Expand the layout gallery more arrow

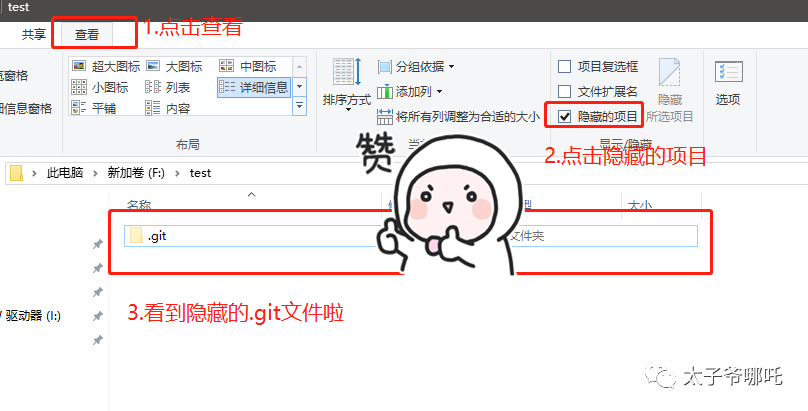[299, 106]
